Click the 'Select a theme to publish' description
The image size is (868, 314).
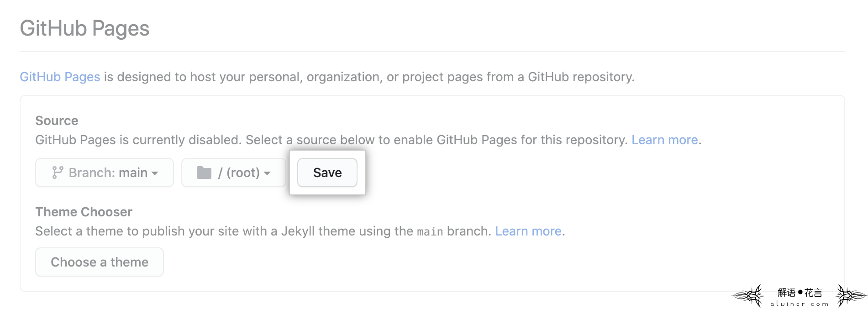point(300,231)
